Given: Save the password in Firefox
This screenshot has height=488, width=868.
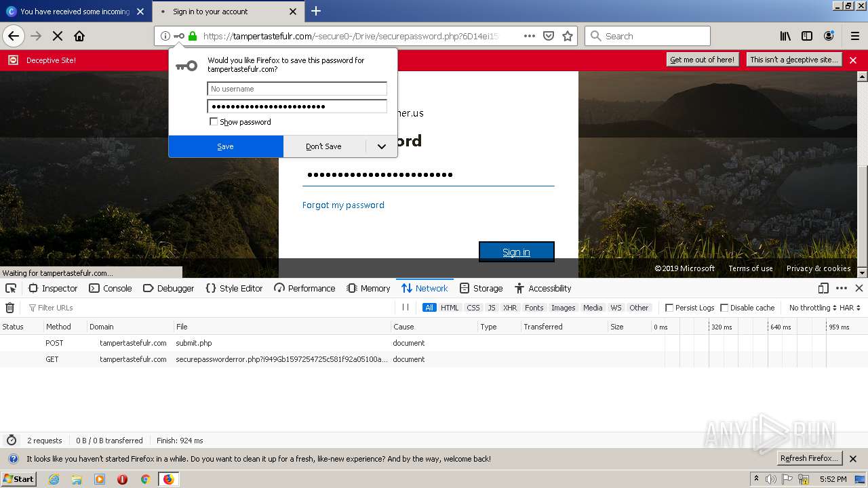Looking at the screenshot, I should (x=226, y=146).
